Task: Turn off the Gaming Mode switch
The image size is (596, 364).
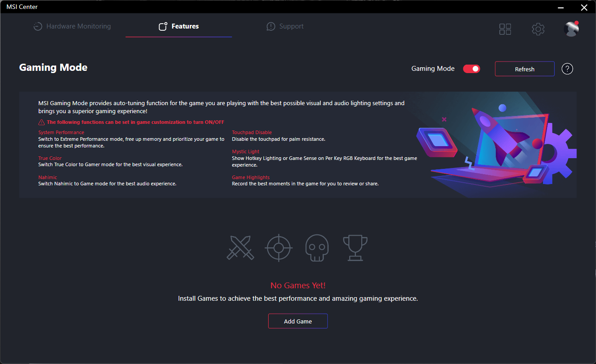Action: (x=472, y=69)
